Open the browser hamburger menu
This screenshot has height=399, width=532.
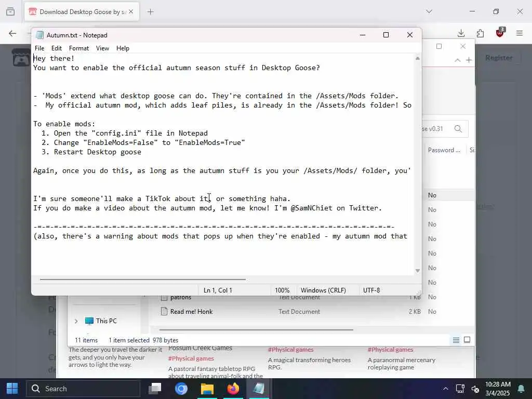(520, 33)
